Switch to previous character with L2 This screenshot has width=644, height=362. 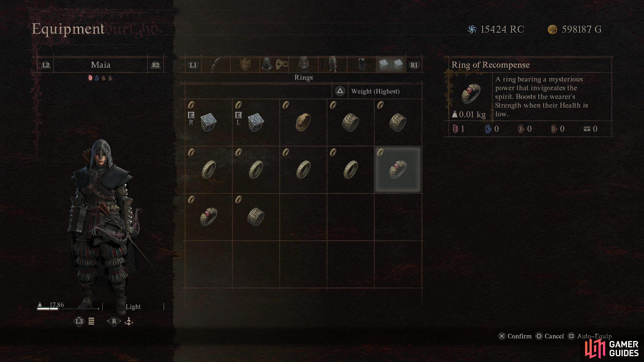pyautogui.click(x=46, y=65)
